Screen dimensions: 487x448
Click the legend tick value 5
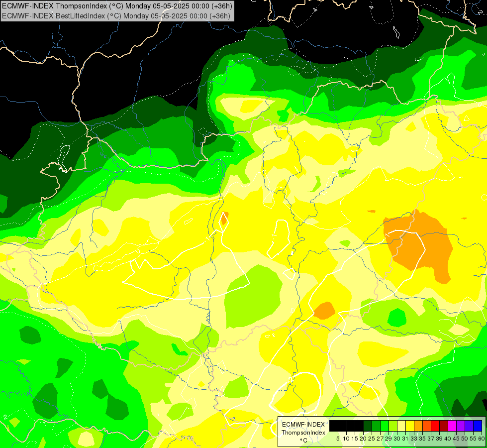click(x=338, y=439)
